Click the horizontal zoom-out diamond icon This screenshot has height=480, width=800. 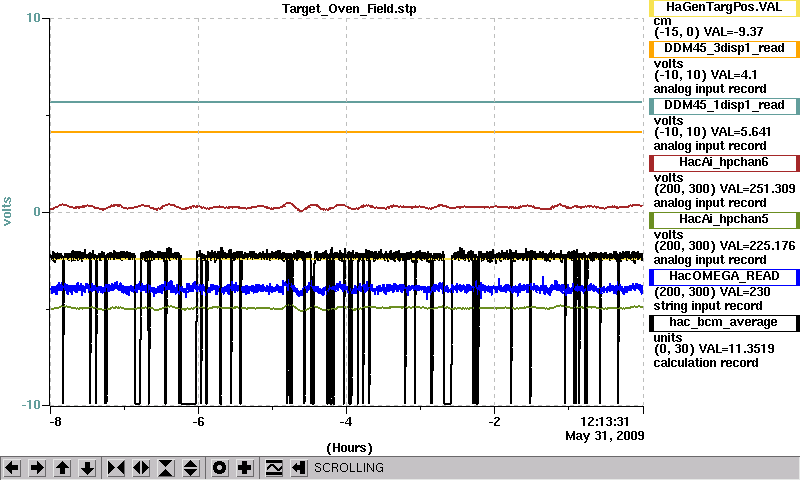[x=141, y=468]
